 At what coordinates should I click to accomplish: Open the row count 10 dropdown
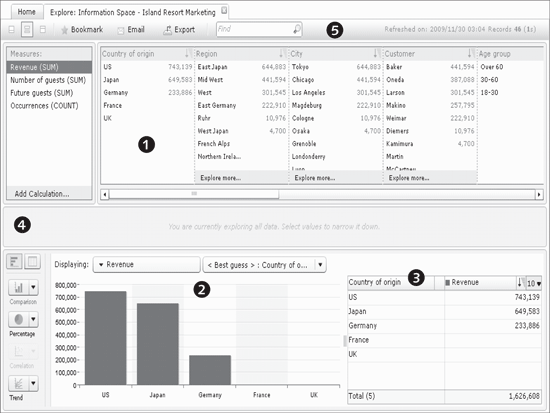[534, 283]
